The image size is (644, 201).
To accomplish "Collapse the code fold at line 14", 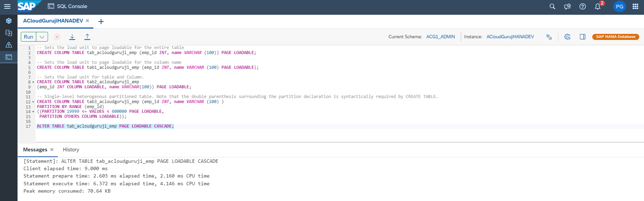I will point(33,112).
